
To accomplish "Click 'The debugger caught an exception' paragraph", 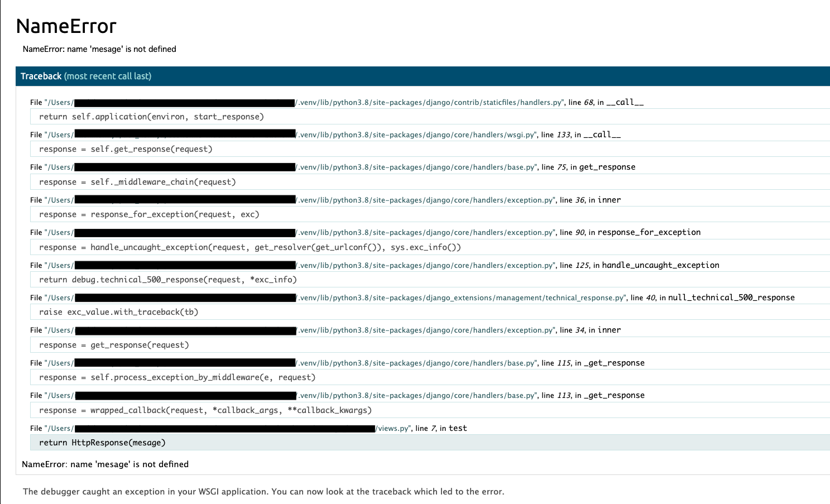I will tap(263, 492).
